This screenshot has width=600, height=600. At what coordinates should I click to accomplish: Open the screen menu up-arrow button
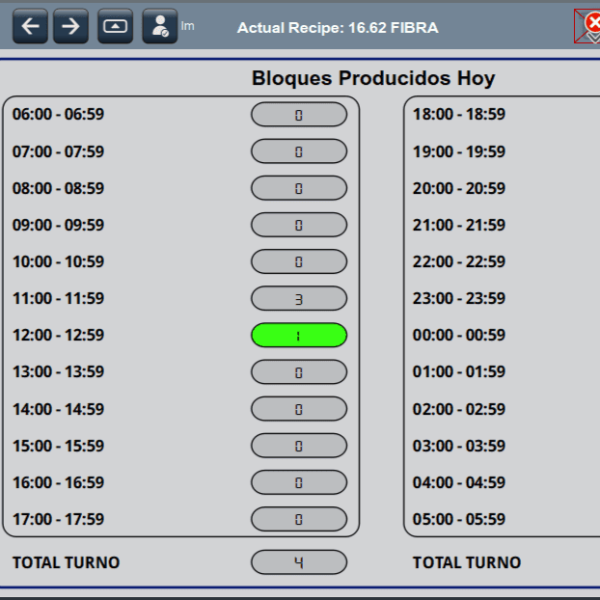click(115, 26)
